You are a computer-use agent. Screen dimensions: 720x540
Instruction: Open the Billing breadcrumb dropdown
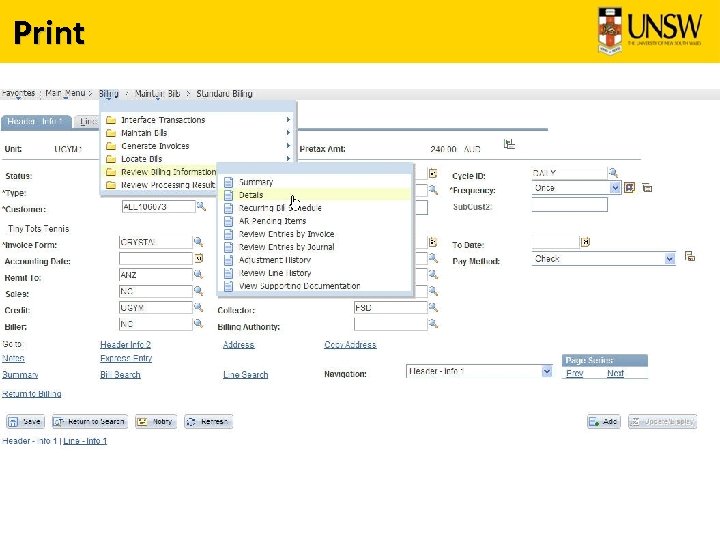[108, 94]
